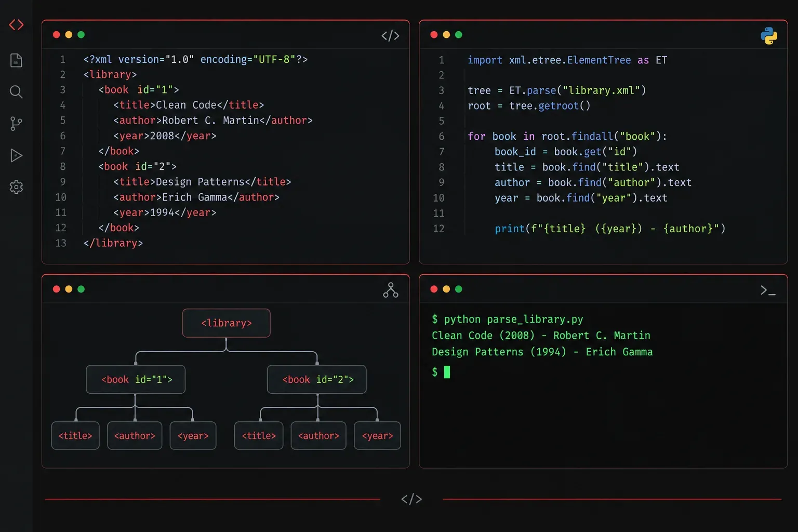
Task: Click the red code brackets logo in sidebar
Action: tap(16, 24)
